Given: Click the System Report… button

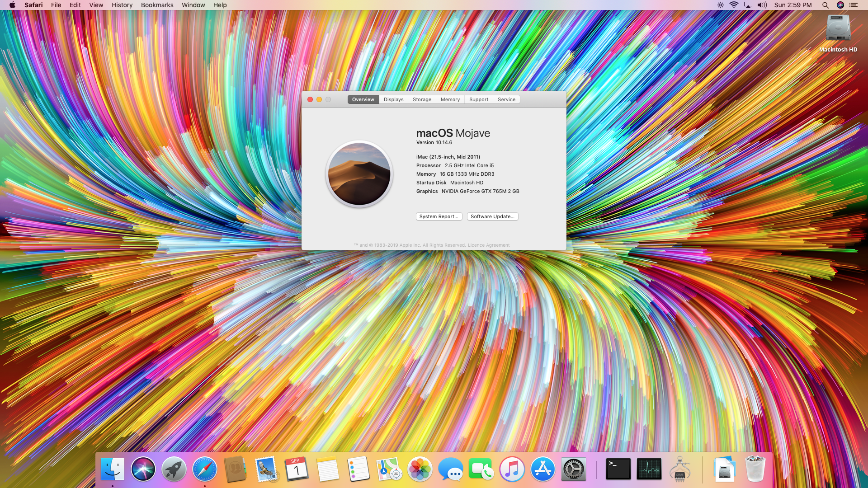Looking at the screenshot, I should pos(439,216).
